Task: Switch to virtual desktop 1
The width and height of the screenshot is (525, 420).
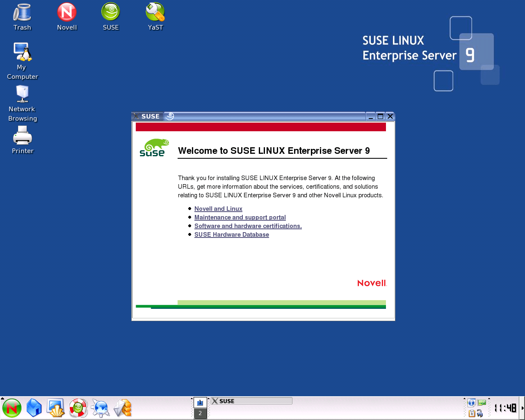Action: coord(200,403)
